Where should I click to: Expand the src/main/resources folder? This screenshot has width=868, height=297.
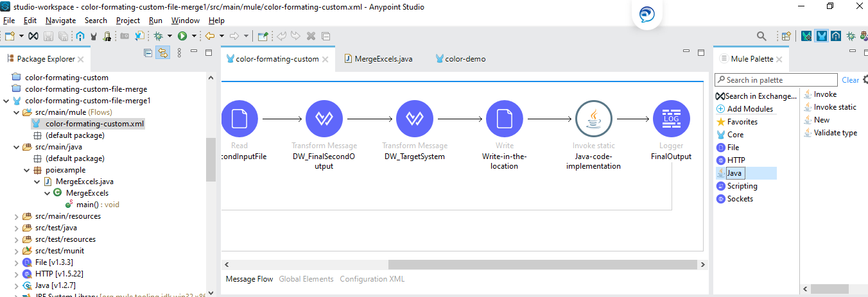point(17,216)
